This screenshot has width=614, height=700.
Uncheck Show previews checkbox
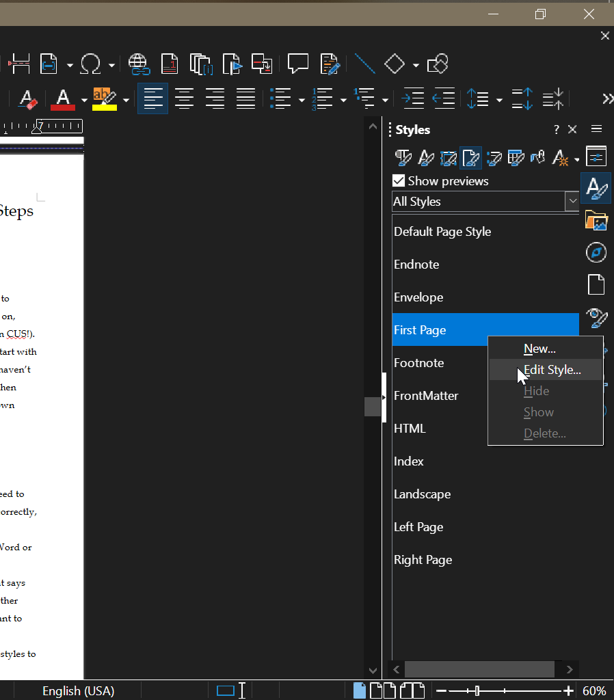[399, 180]
